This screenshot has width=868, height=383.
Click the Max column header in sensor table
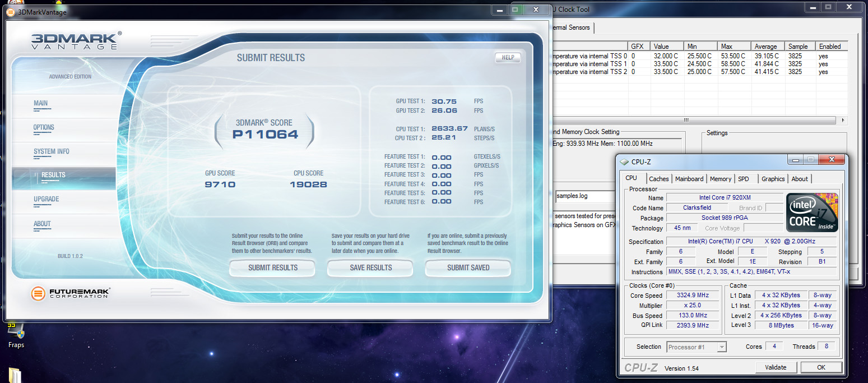point(734,46)
